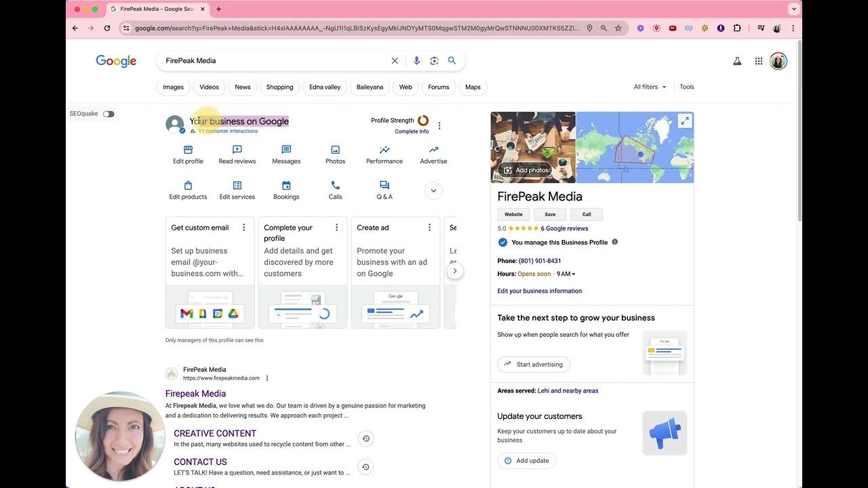View Performance stats
Viewport: 868px width, 488px height.
384,155
